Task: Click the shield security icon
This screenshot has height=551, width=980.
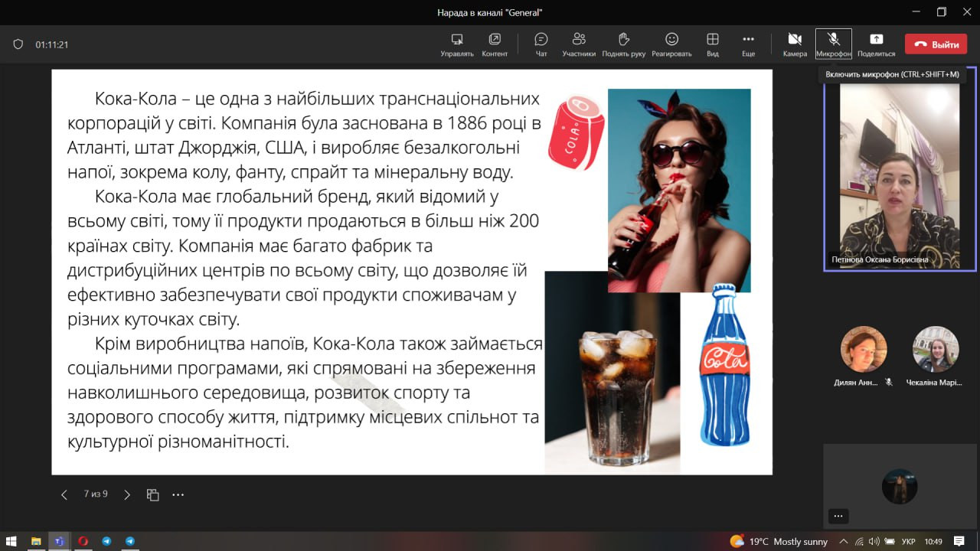Action: click(18, 44)
